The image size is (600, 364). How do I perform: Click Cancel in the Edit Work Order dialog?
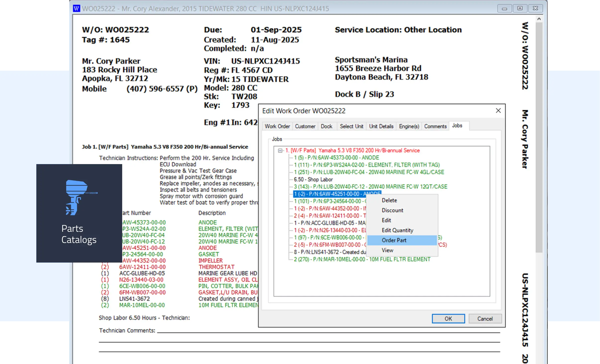tap(485, 318)
